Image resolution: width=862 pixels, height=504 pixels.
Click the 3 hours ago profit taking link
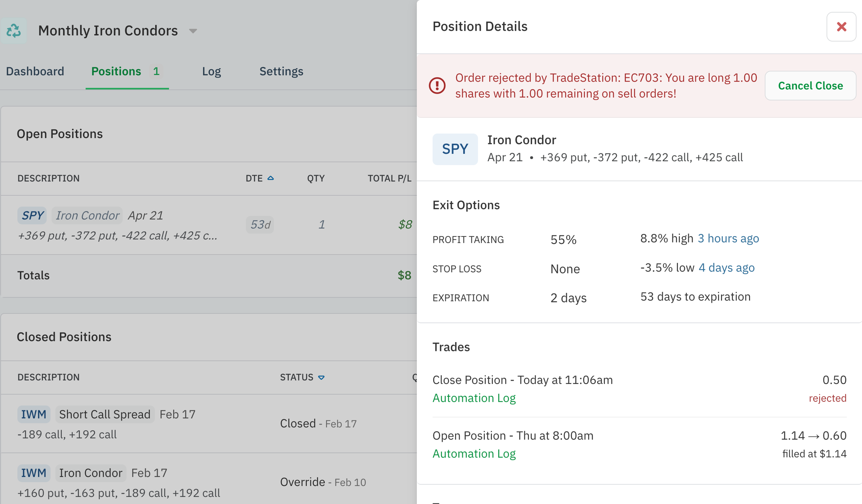pos(728,238)
